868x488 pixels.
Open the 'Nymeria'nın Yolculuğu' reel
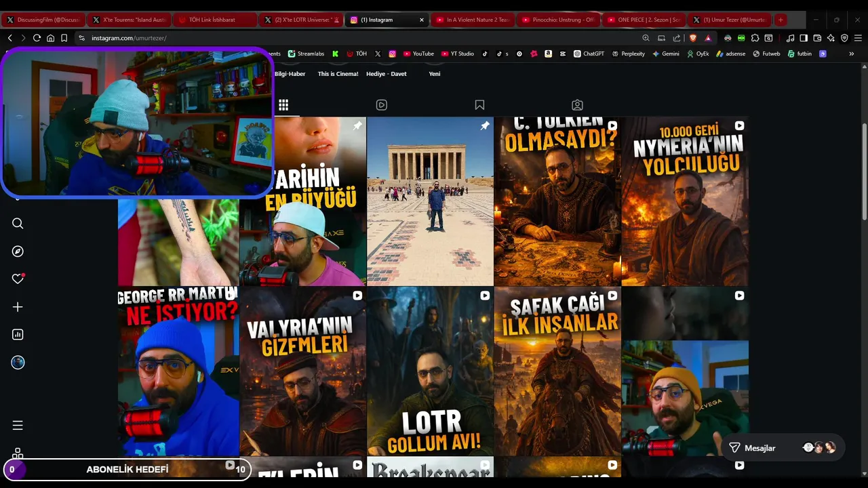pos(685,201)
